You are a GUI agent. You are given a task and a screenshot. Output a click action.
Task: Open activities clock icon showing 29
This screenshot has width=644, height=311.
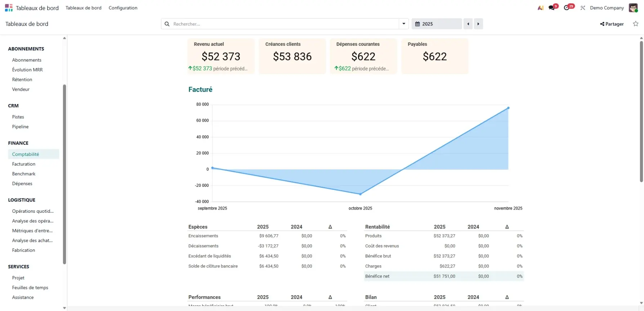567,8
